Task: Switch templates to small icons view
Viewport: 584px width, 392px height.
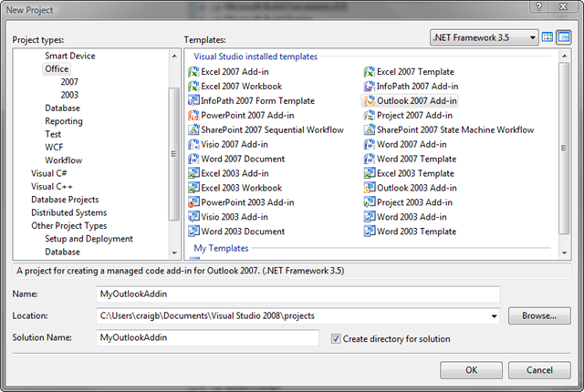Action: coord(564,37)
